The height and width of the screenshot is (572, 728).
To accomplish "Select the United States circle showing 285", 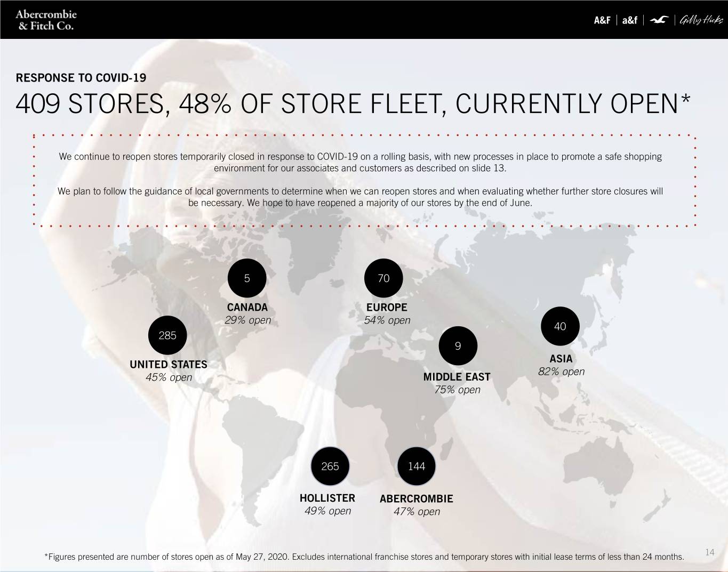I will [x=167, y=335].
